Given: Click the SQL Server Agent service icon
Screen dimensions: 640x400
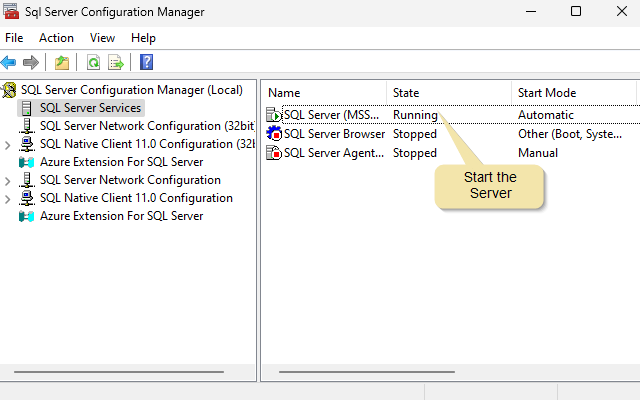Looking at the screenshot, I should pyautogui.click(x=274, y=153).
